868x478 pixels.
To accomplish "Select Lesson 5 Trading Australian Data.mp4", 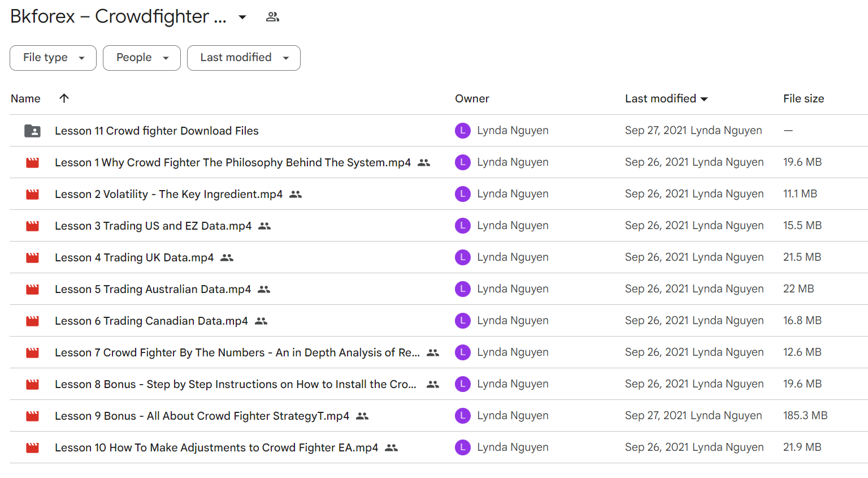I will (153, 289).
